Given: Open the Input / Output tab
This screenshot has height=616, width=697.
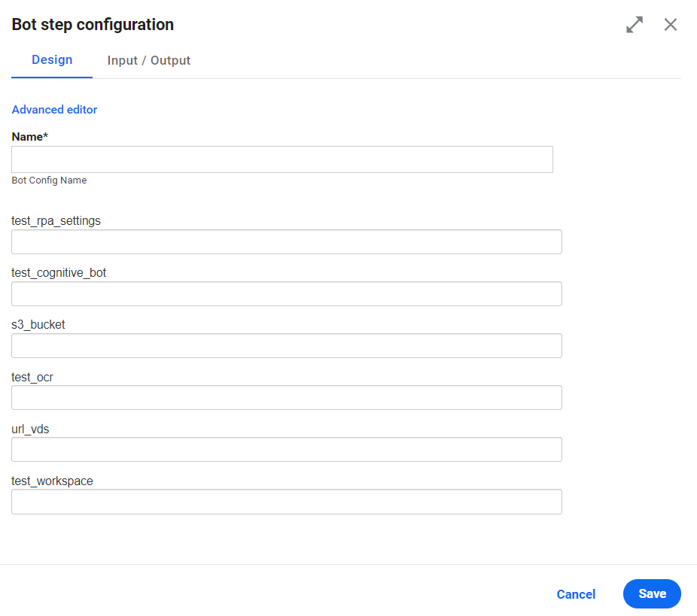Looking at the screenshot, I should tap(149, 60).
